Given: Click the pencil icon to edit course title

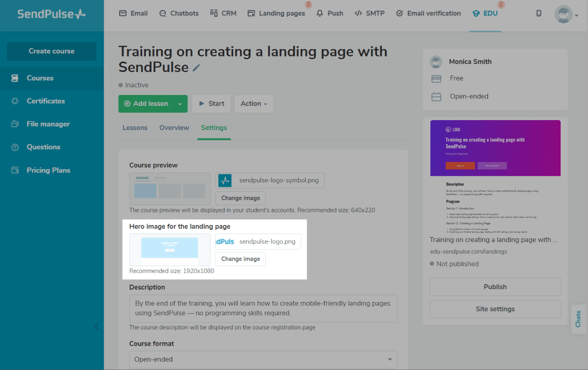Looking at the screenshot, I should click(196, 68).
